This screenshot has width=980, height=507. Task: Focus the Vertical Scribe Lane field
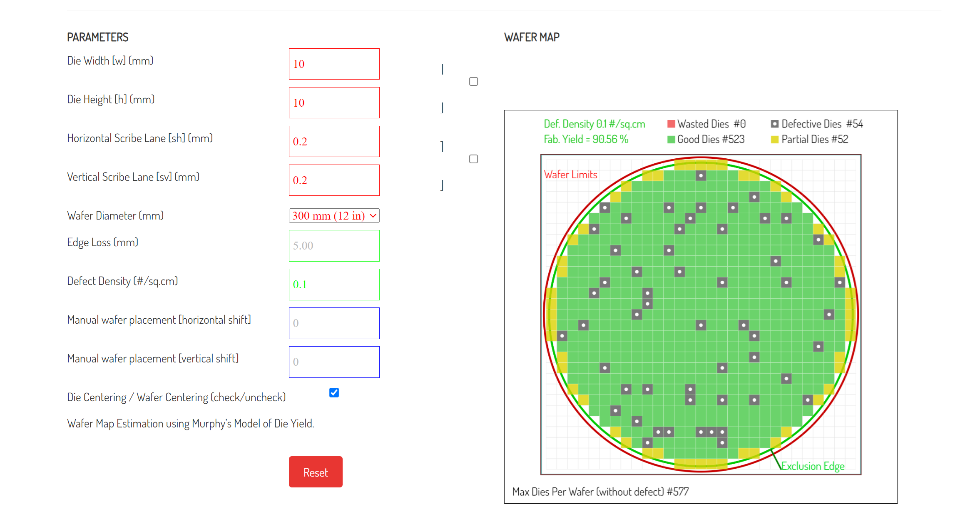(x=334, y=180)
